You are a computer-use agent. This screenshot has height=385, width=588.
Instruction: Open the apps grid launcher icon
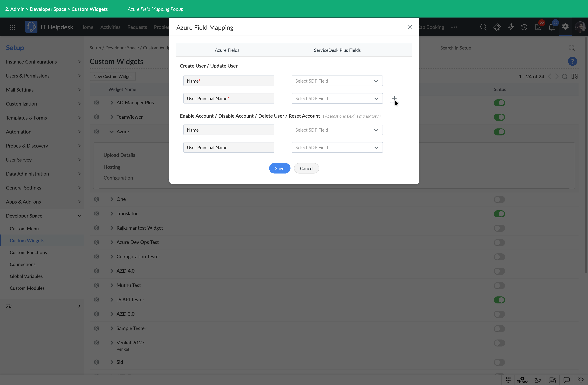click(13, 27)
